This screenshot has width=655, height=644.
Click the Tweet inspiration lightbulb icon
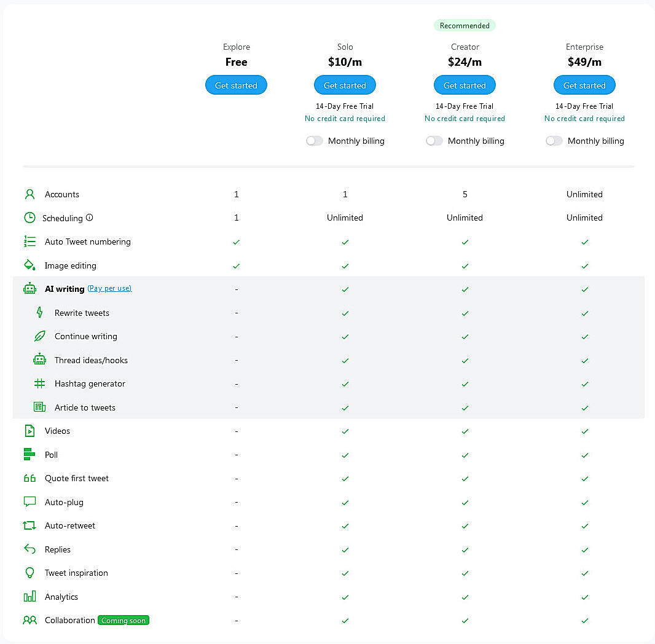pyautogui.click(x=29, y=573)
